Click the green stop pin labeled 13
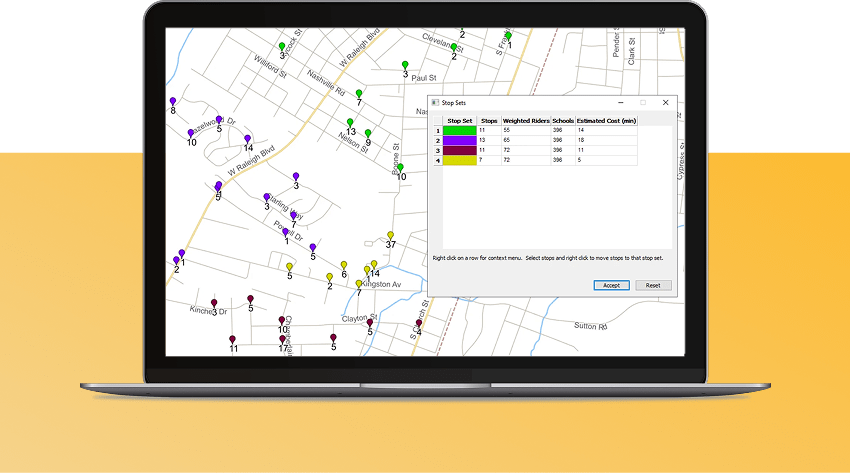 coord(350,123)
